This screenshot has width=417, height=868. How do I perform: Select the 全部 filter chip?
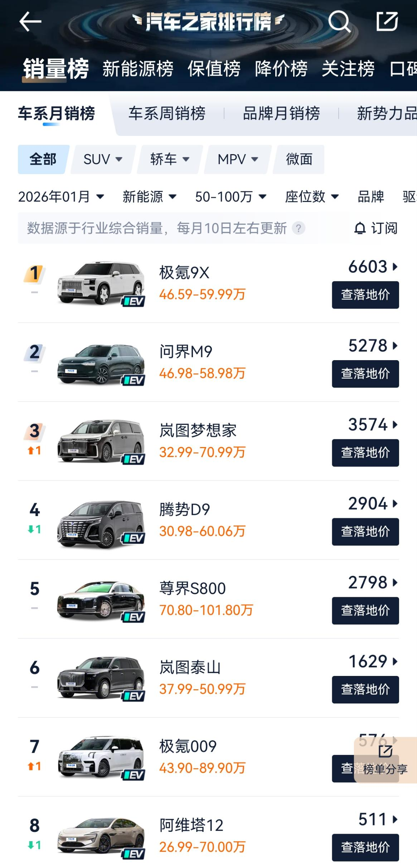pyautogui.click(x=43, y=160)
